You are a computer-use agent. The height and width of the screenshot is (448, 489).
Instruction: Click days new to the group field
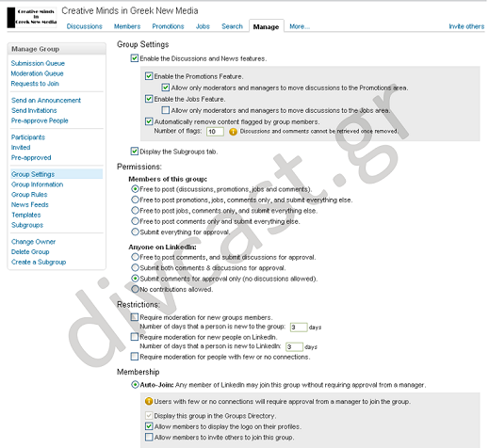(x=299, y=328)
